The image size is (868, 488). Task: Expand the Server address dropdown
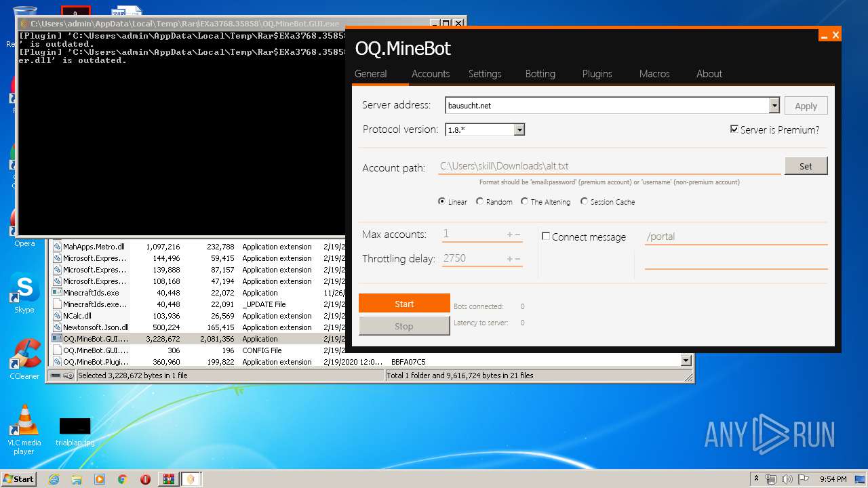[x=774, y=106]
